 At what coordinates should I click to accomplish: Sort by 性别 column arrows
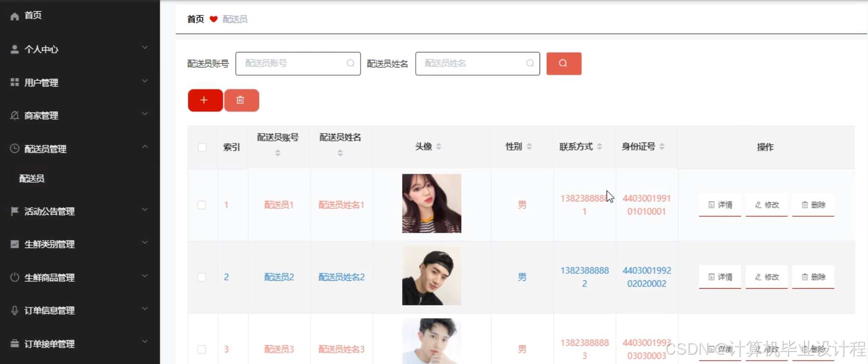click(x=529, y=147)
